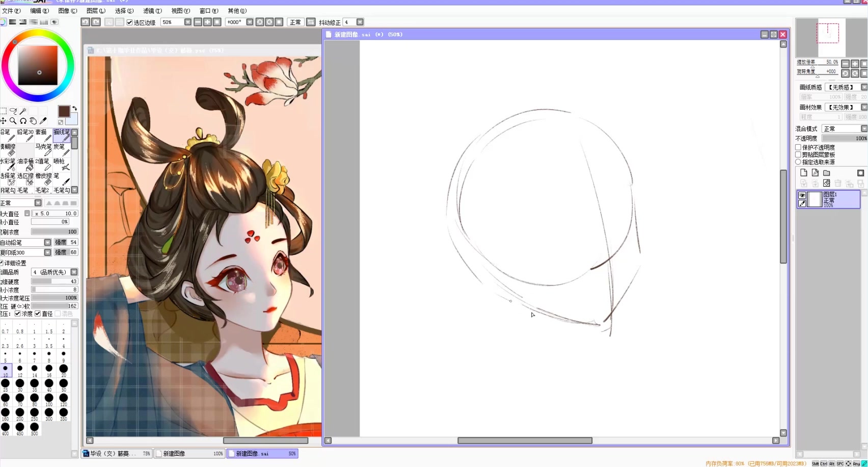Image resolution: width=868 pixels, height=467 pixels.
Task: Choose the 素描 sketch brush
Action: click(x=44, y=135)
